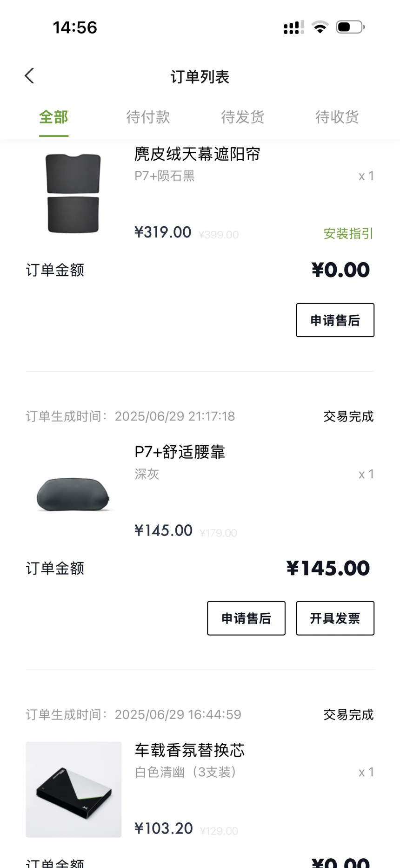Tap the 麂皮绒天幕遮阳帘 product title
Screen dimensions: 400x868
click(197, 154)
